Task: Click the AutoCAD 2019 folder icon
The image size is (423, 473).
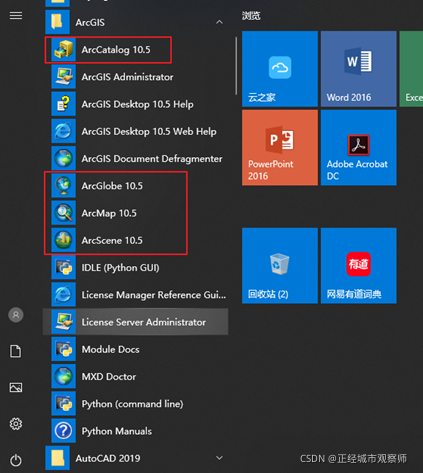Action: 58,458
